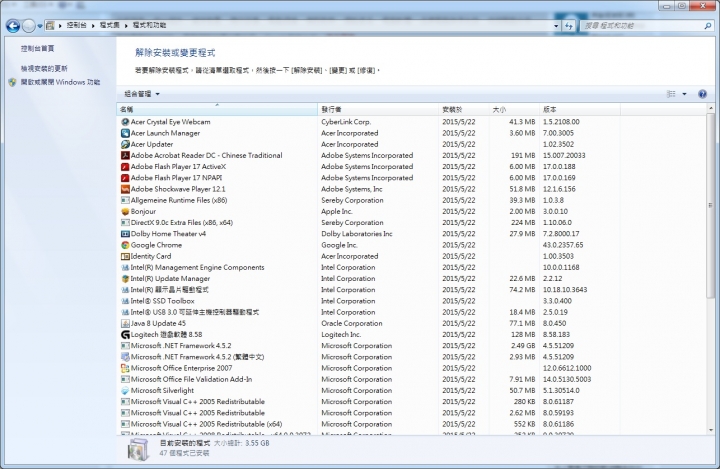Click the installed programs thumbnail in details pane
This screenshot has width=720, height=469.
(138, 449)
